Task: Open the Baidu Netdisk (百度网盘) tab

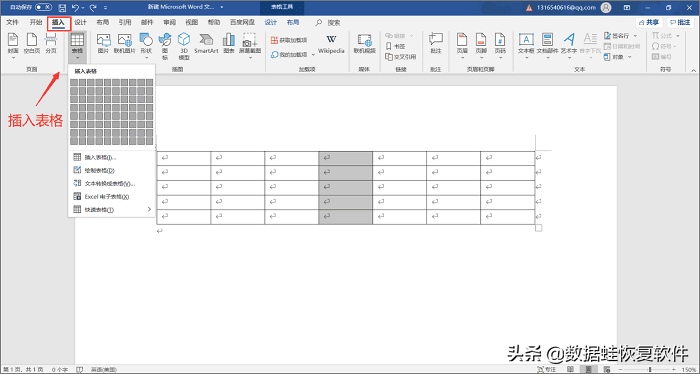Action: pos(242,22)
